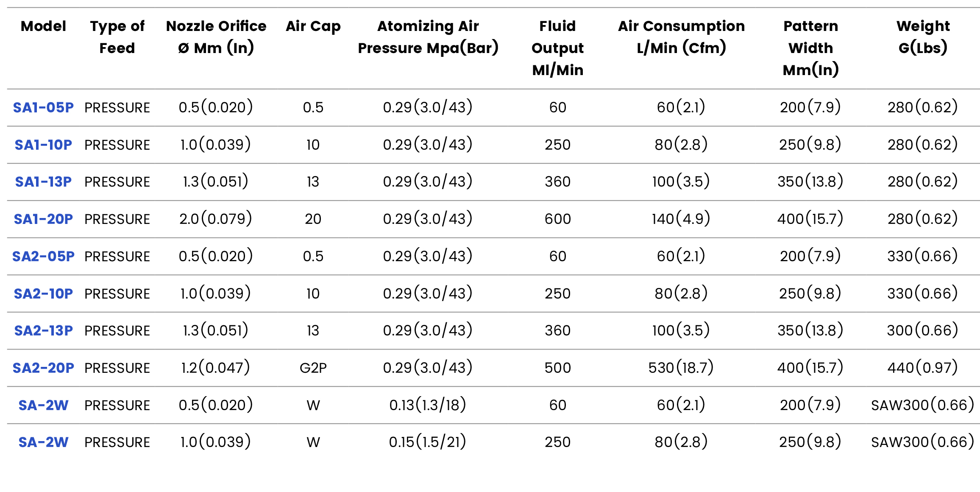Click the Type of Feed column header
The height and width of the screenshot is (492, 980).
point(117,37)
